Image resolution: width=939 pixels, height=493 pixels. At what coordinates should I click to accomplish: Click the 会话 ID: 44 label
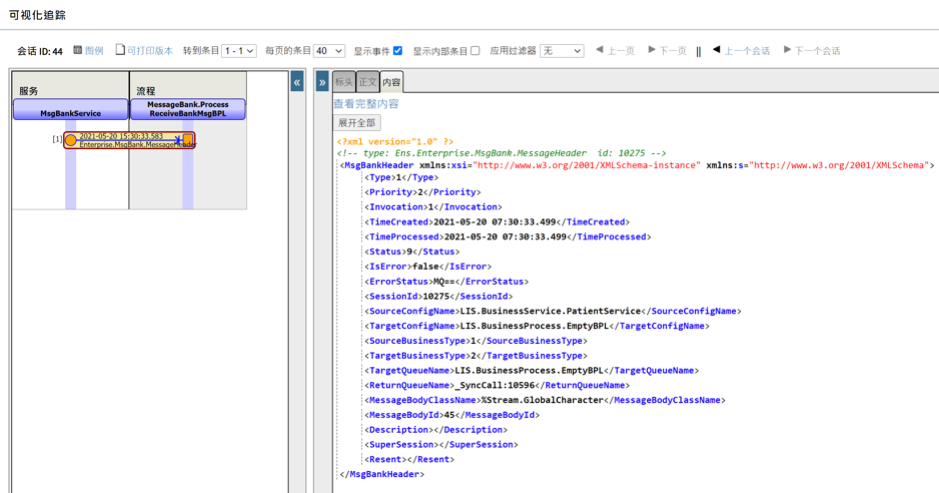40,52
